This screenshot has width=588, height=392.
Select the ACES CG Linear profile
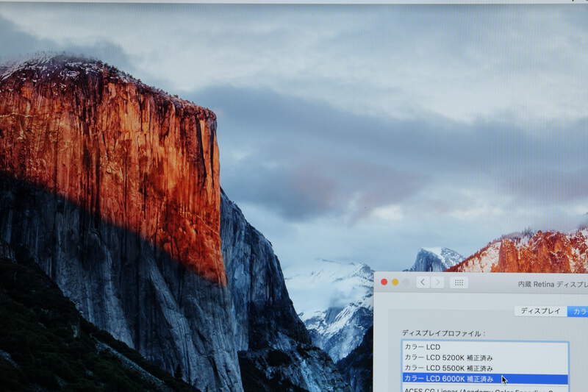[485, 389]
